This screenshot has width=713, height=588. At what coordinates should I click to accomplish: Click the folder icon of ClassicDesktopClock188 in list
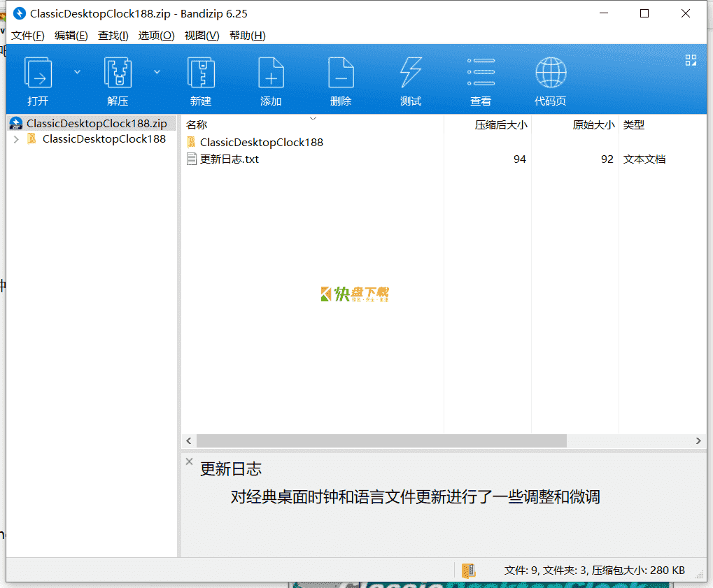point(192,142)
